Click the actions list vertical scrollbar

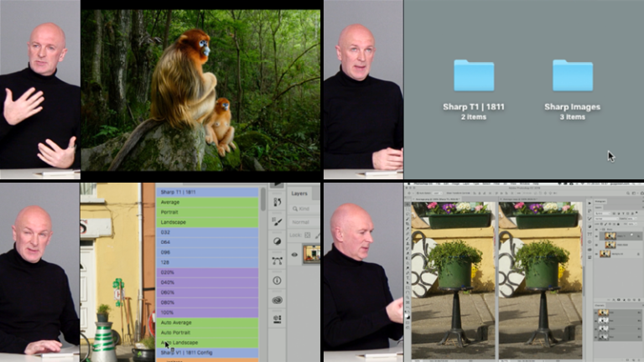[x=263, y=201]
